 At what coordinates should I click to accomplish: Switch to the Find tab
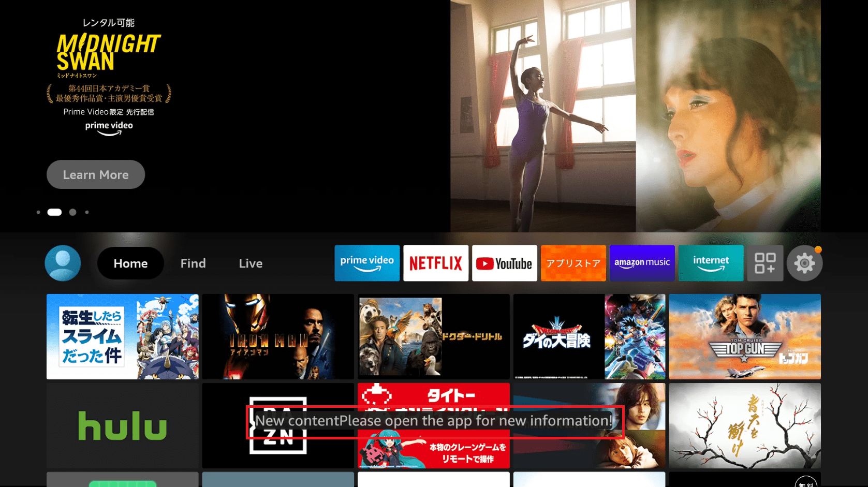click(193, 263)
